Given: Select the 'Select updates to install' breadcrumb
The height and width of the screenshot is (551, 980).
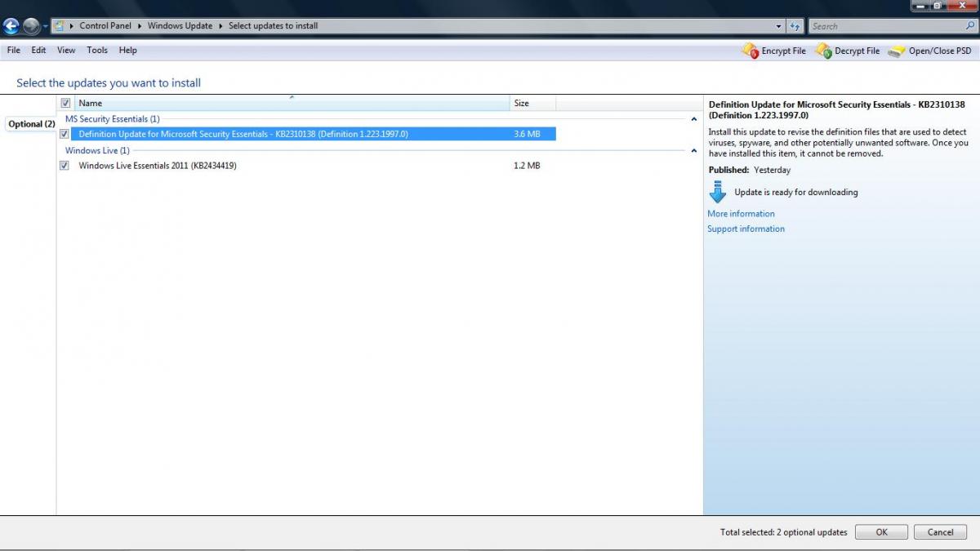Looking at the screenshot, I should pos(274,25).
